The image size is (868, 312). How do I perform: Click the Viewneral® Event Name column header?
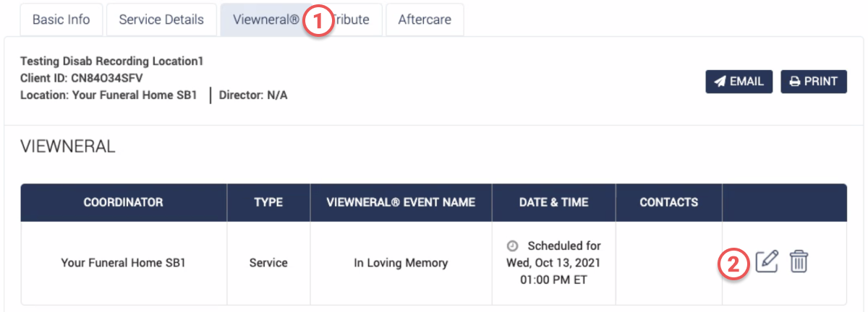click(401, 202)
